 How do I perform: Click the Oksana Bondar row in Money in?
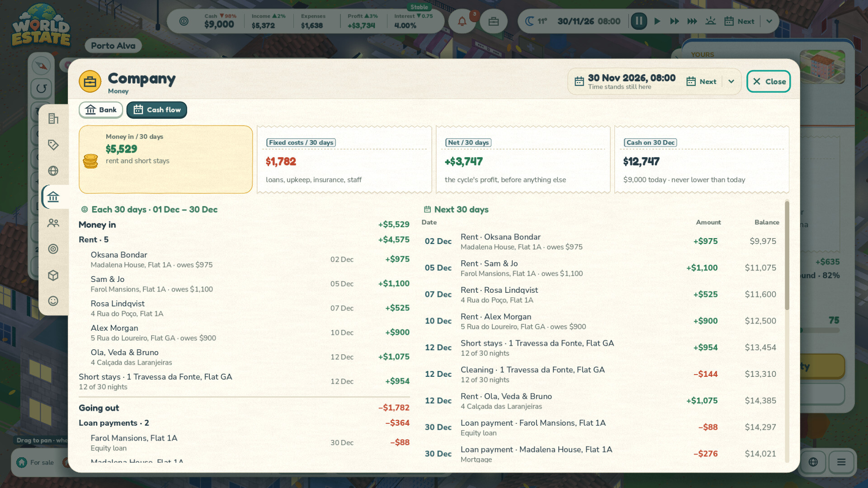tap(244, 259)
